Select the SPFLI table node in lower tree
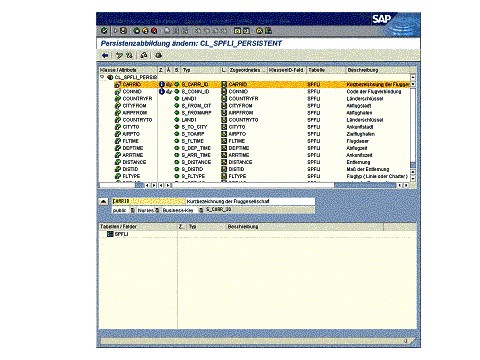 [x=121, y=234]
